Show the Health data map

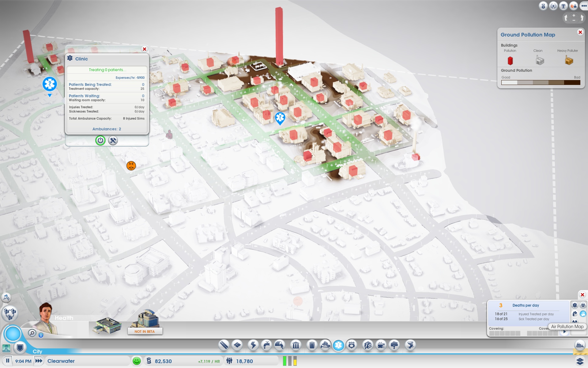[x=575, y=305]
